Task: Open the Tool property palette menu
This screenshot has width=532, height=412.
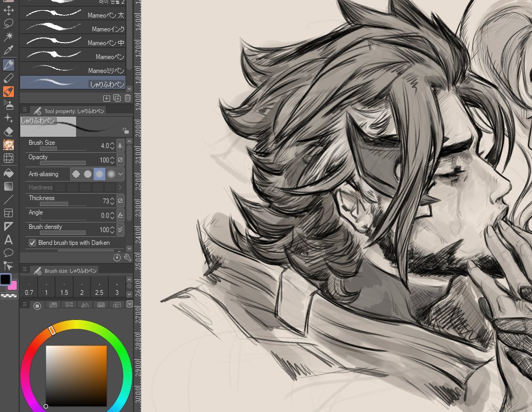Action: tap(25, 110)
